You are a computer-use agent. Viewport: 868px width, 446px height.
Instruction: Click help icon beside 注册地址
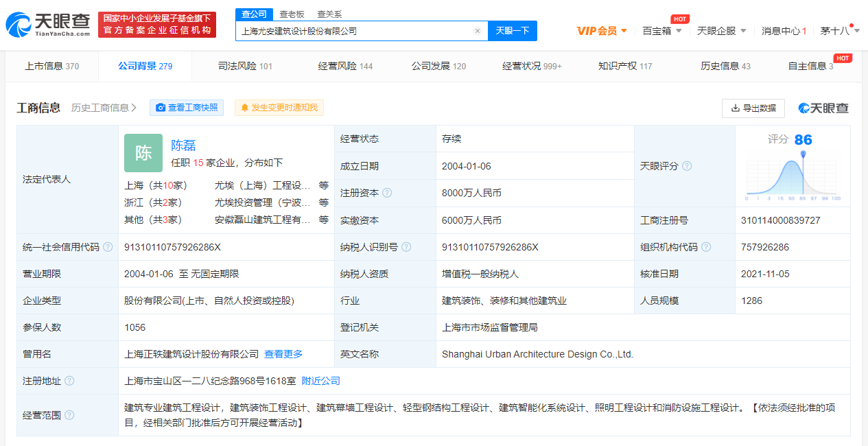[69, 381]
